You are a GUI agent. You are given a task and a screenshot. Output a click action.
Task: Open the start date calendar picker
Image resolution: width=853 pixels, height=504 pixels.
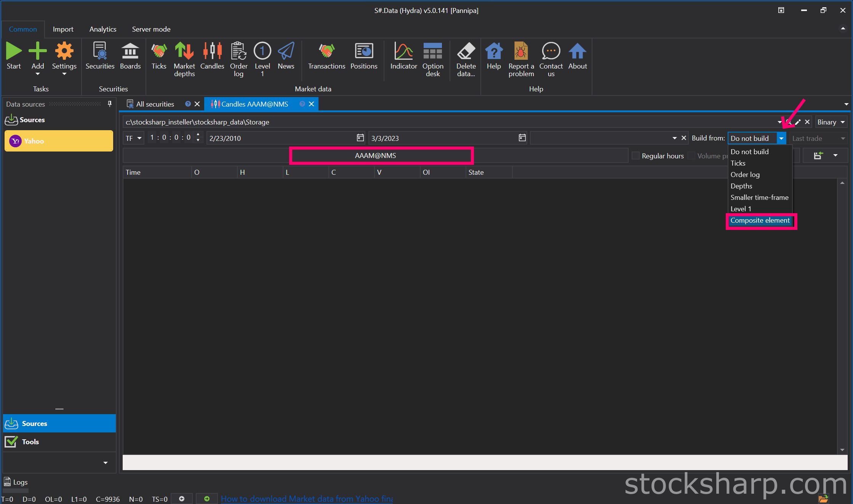(x=360, y=138)
